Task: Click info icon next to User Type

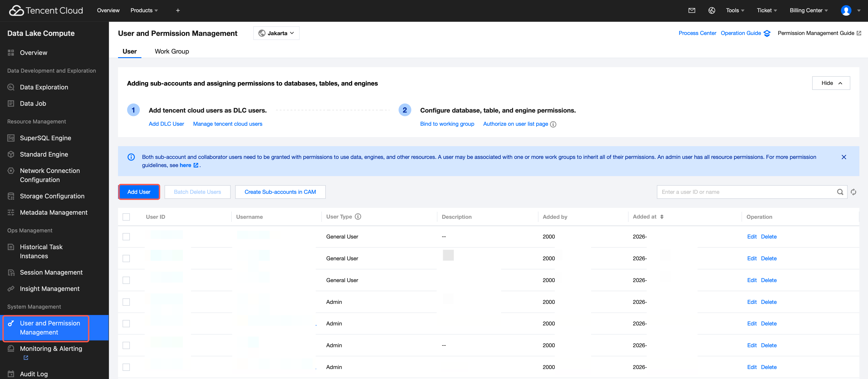Action: coord(358,217)
